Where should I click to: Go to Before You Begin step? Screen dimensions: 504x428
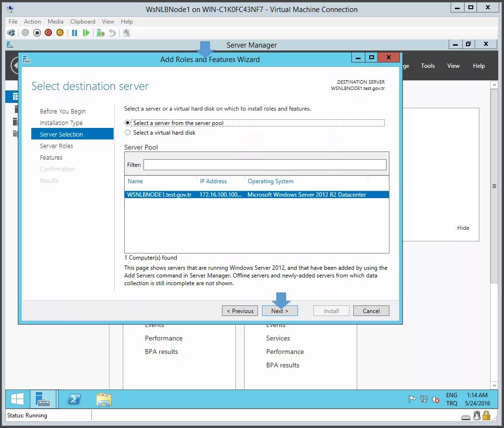coord(63,112)
